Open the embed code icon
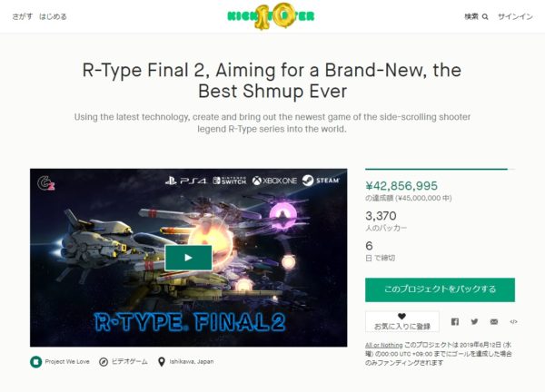 [x=513, y=322]
